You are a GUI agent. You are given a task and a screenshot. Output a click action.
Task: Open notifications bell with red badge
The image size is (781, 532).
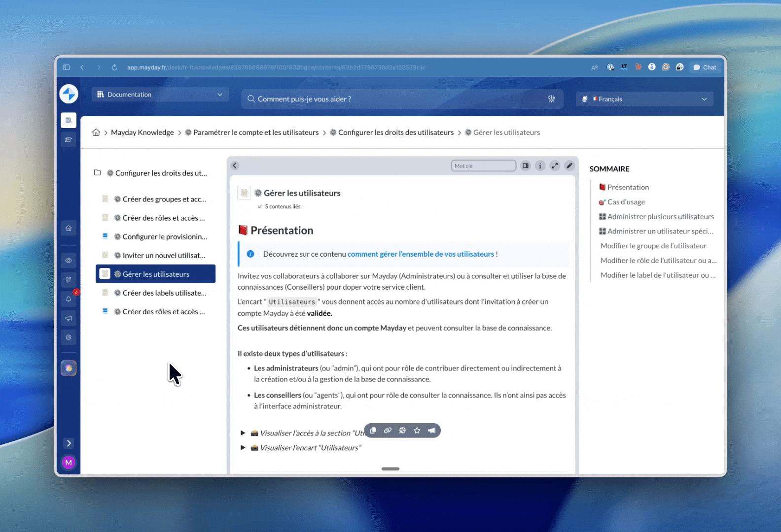click(x=69, y=299)
